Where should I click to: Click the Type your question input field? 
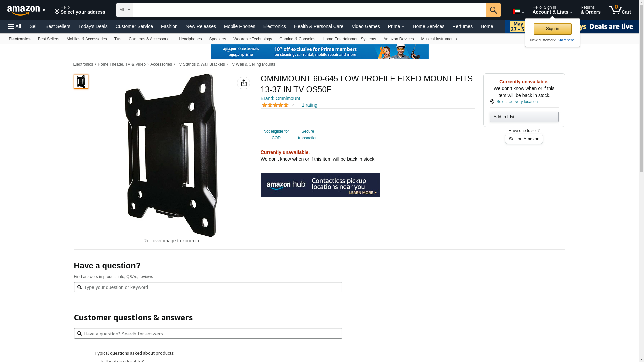208,287
